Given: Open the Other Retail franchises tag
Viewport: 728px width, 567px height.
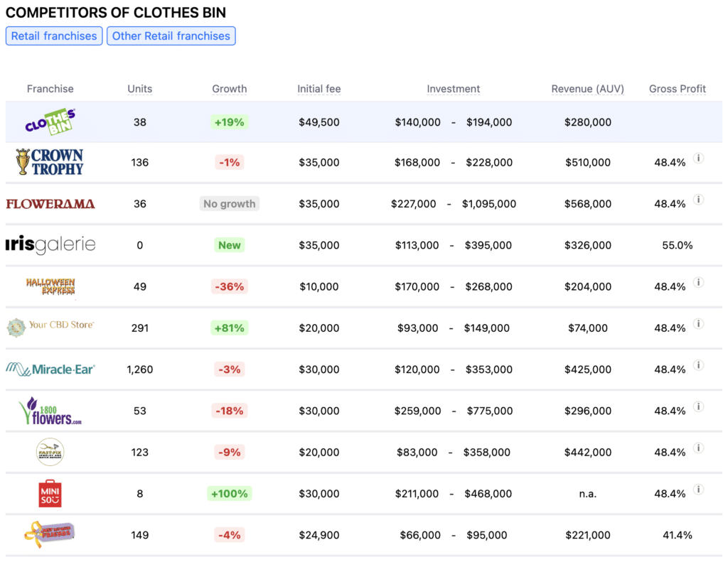Looking at the screenshot, I should 171,36.
